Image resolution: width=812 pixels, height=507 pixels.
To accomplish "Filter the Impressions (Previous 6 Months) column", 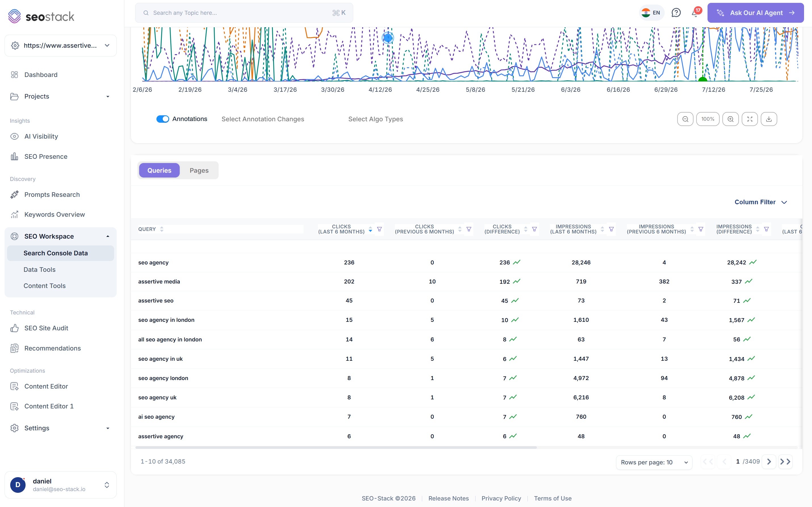I will point(701,229).
